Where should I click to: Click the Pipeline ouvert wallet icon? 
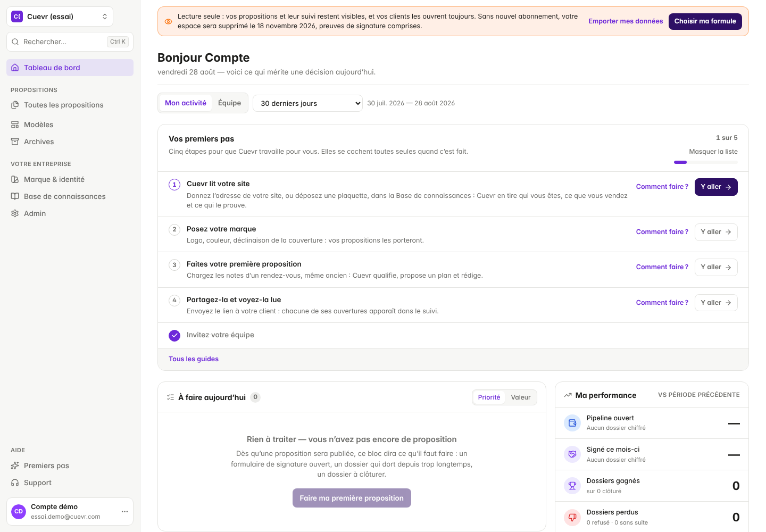(x=572, y=423)
